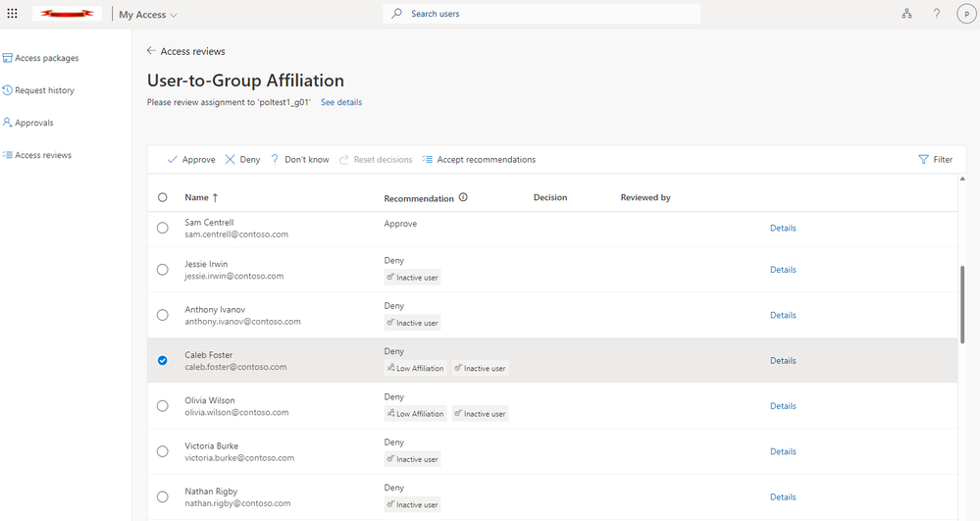The height and width of the screenshot is (521, 980).
Task: Click the Deny X icon in toolbar
Action: pyautogui.click(x=230, y=160)
